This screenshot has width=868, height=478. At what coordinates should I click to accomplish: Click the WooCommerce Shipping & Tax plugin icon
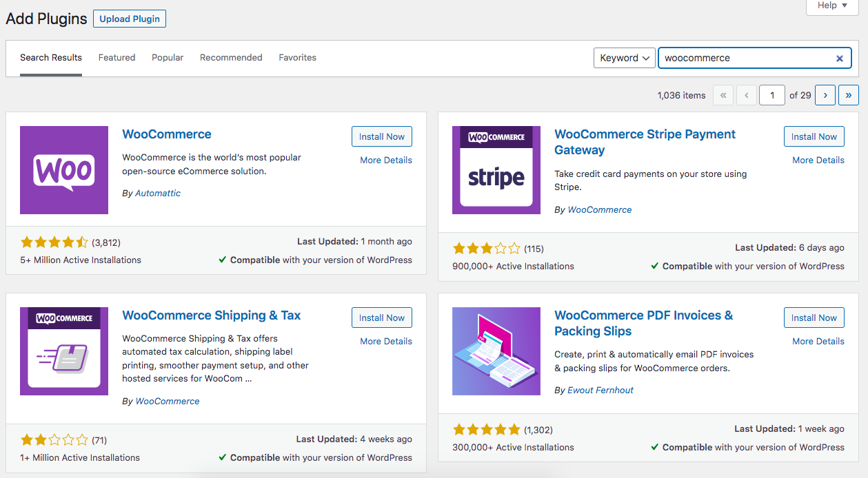[x=64, y=351]
